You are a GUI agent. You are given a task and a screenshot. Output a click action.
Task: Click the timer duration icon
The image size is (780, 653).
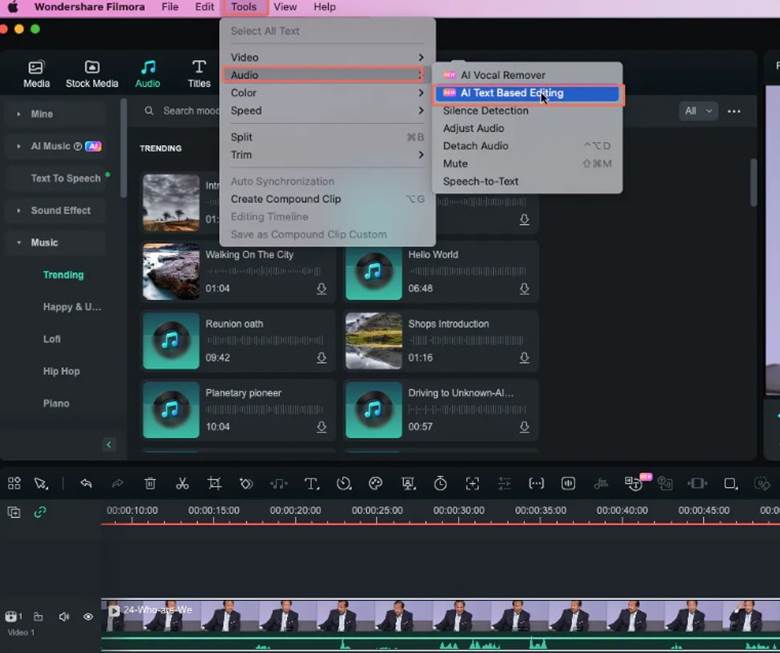click(440, 483)
